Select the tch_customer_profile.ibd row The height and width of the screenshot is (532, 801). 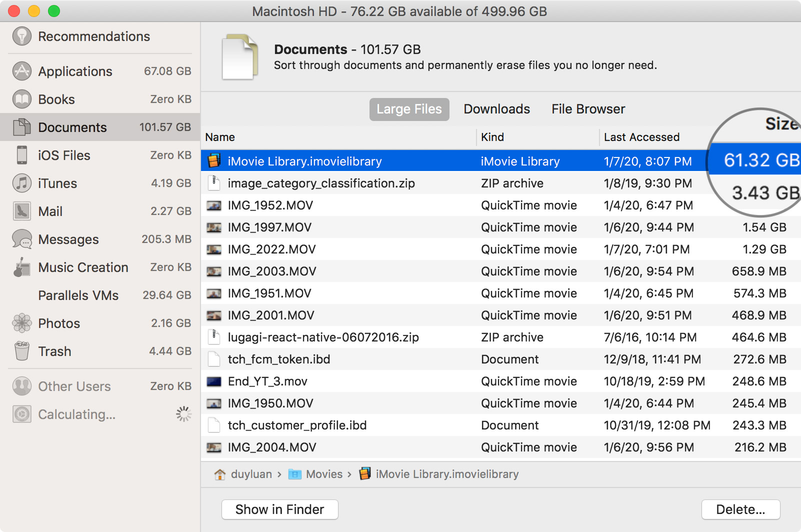pyautogui.click(x=500, y=425)
